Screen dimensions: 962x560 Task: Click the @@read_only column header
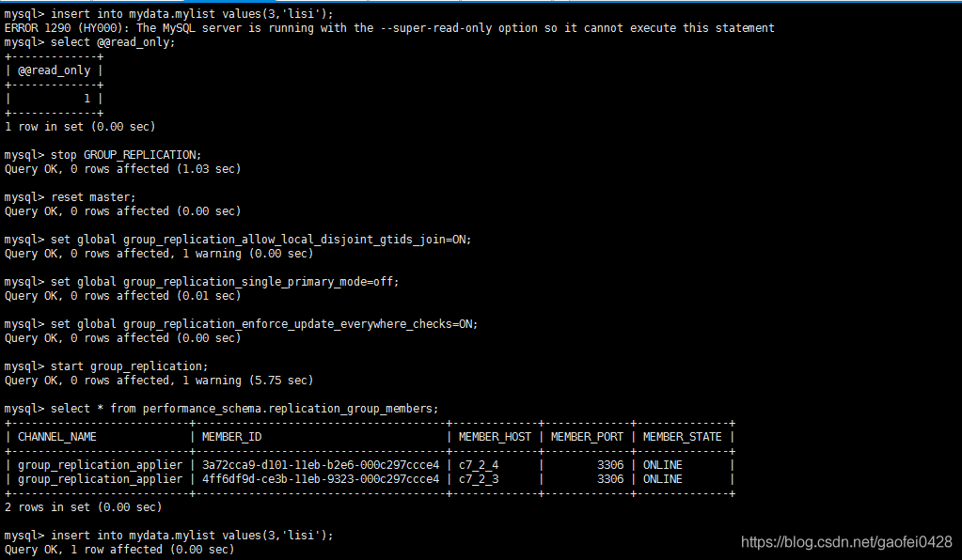(x=54, y=70)
